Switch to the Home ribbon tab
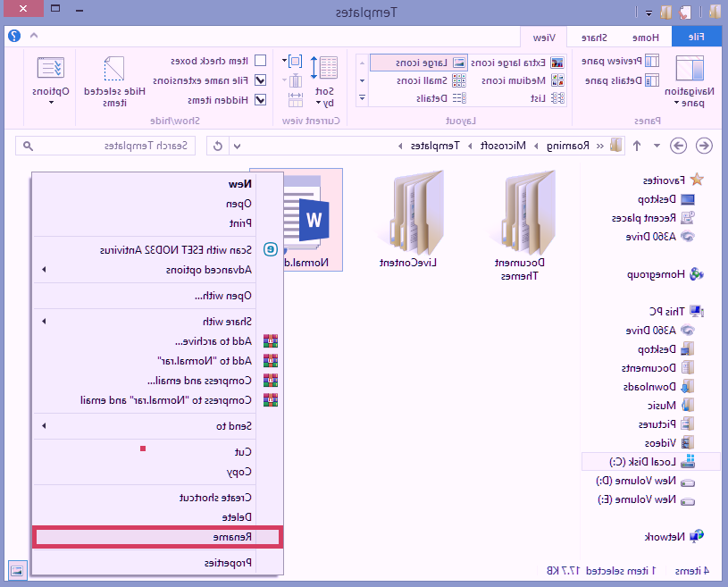Screen dimensions: 728x587 [645, 38]
